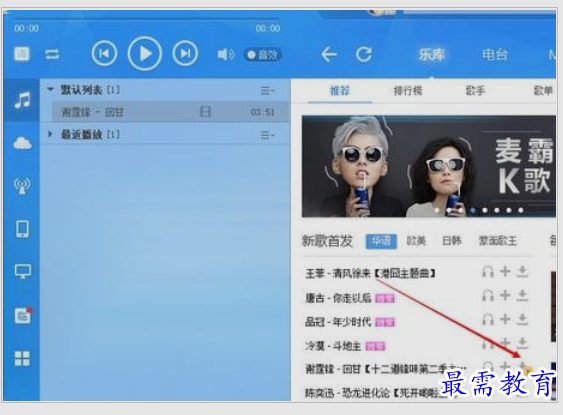
Task: Download 冷漠 - 斗地主
Action: point(522,343)
